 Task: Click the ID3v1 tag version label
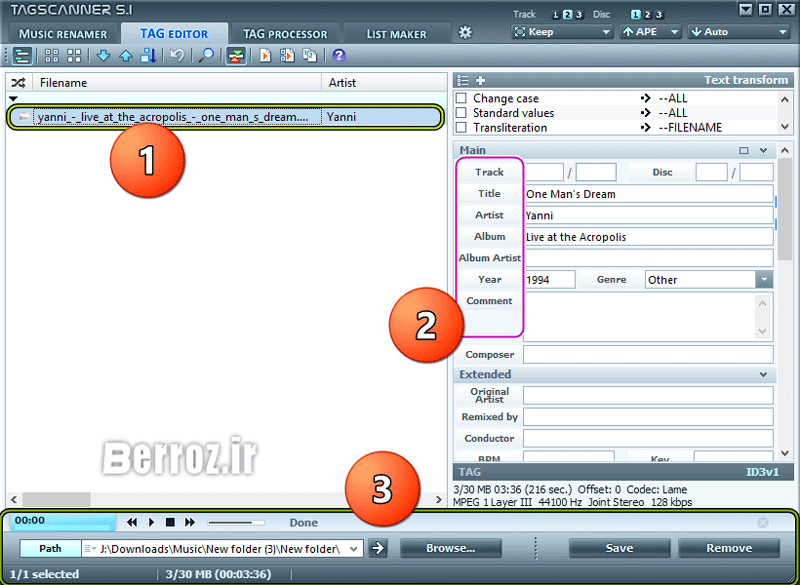point(762,472)
